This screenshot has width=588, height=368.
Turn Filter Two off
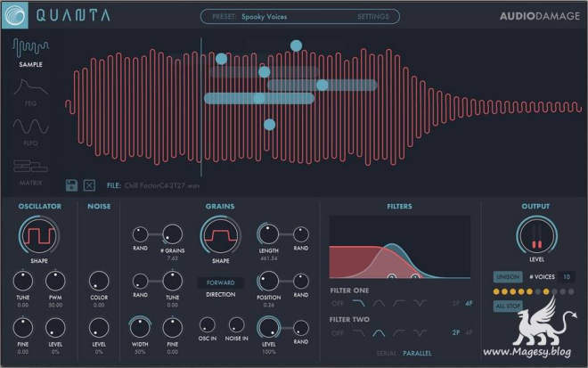(x=338, y=332)
